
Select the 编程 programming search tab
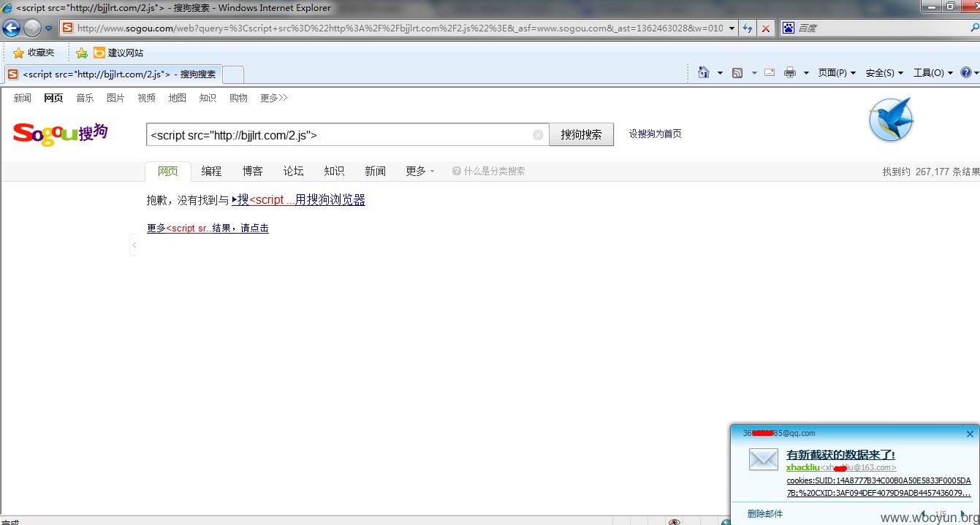pyautogui.click(x=211, y=171)
